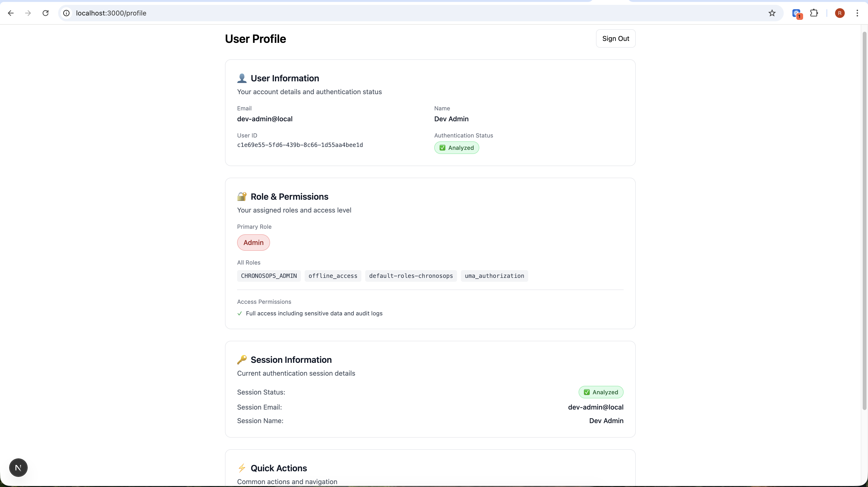Click the uma_authorization role tag
This screenshot has width=868, height=487.
point(494,276)
